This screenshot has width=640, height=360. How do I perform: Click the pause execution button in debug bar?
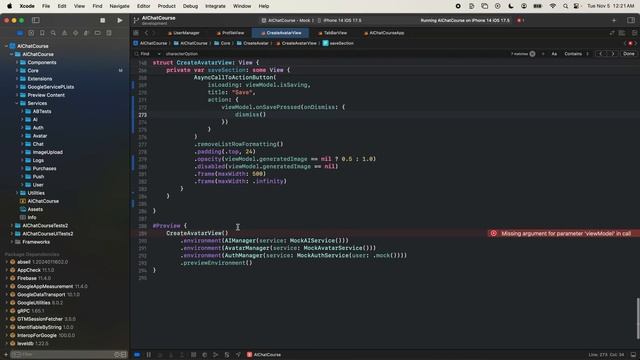tap(149, 355)
